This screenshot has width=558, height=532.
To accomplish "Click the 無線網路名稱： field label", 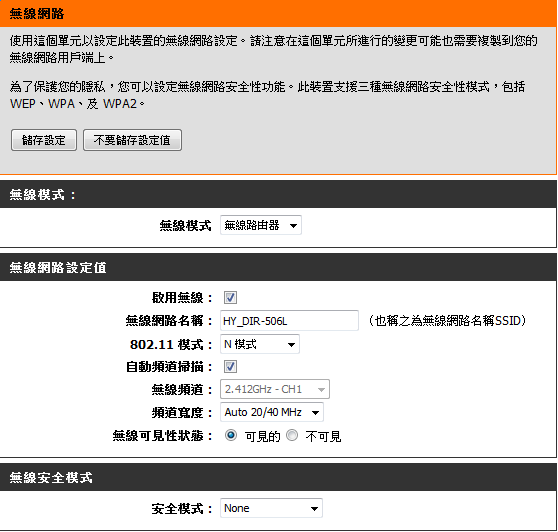I will 169,321.
